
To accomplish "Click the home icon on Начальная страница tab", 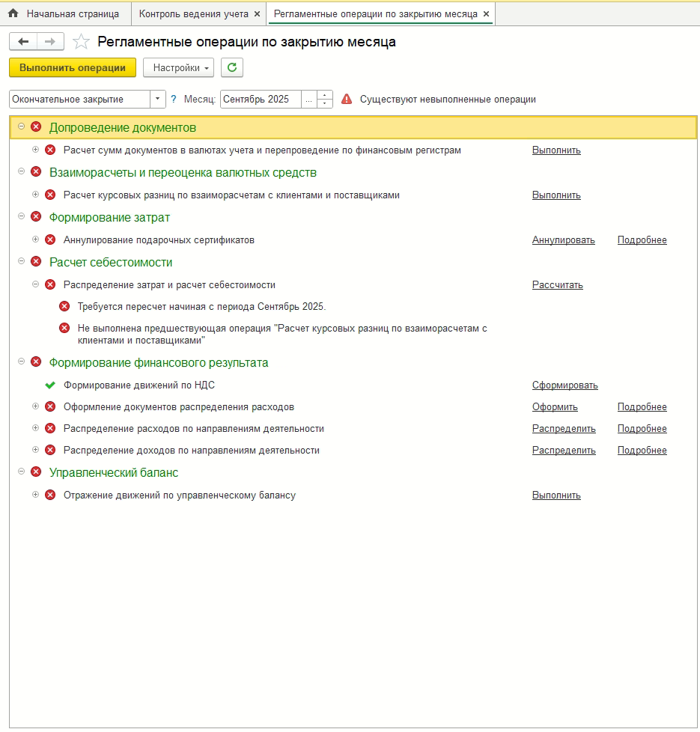I will point(13,13).
